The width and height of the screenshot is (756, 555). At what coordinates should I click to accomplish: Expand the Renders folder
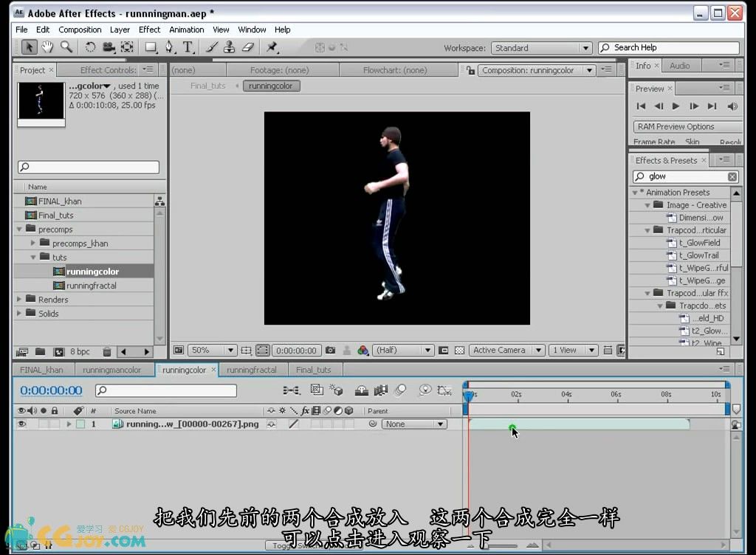click(x=20, y=299)
